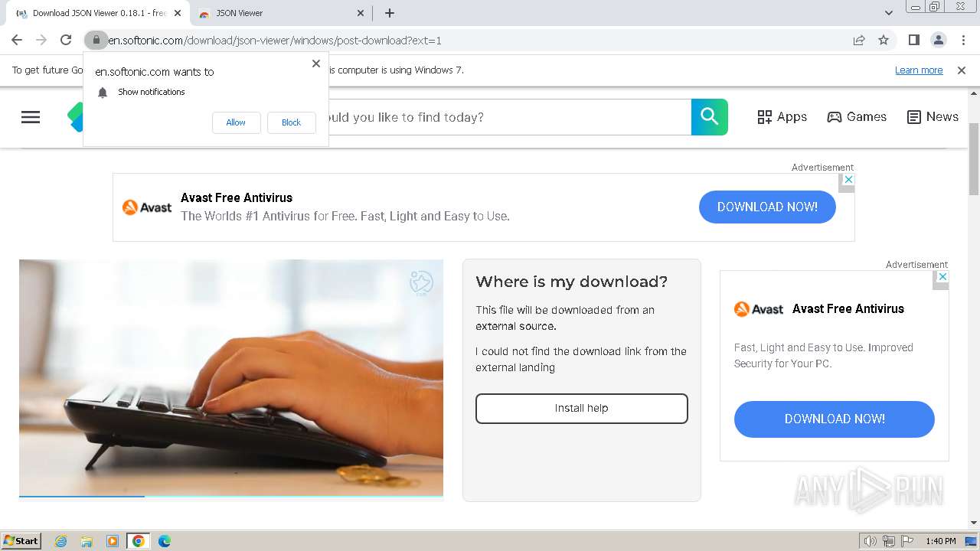
Task: Launch Internet Explorer from taskbar
Action: click(x=60, y=541)
